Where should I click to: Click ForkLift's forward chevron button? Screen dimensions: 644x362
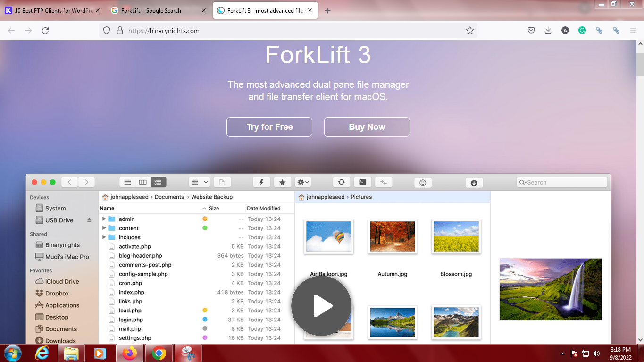click(x=86, y=182)
